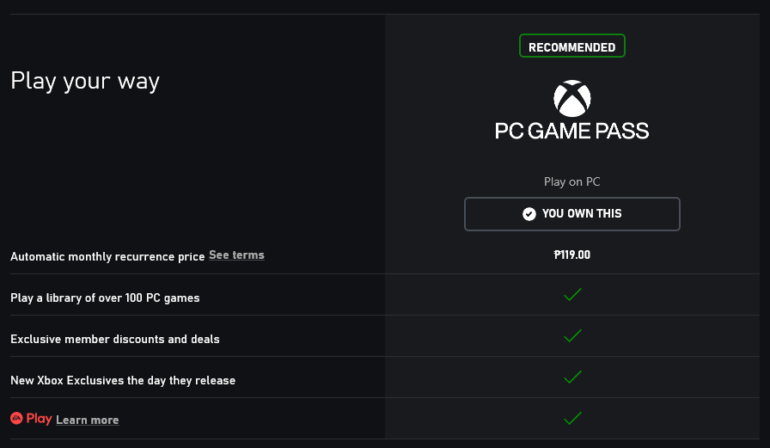Click Automatic monthly recurrence price label
This screenshot has width=770, height=448.
107,256
